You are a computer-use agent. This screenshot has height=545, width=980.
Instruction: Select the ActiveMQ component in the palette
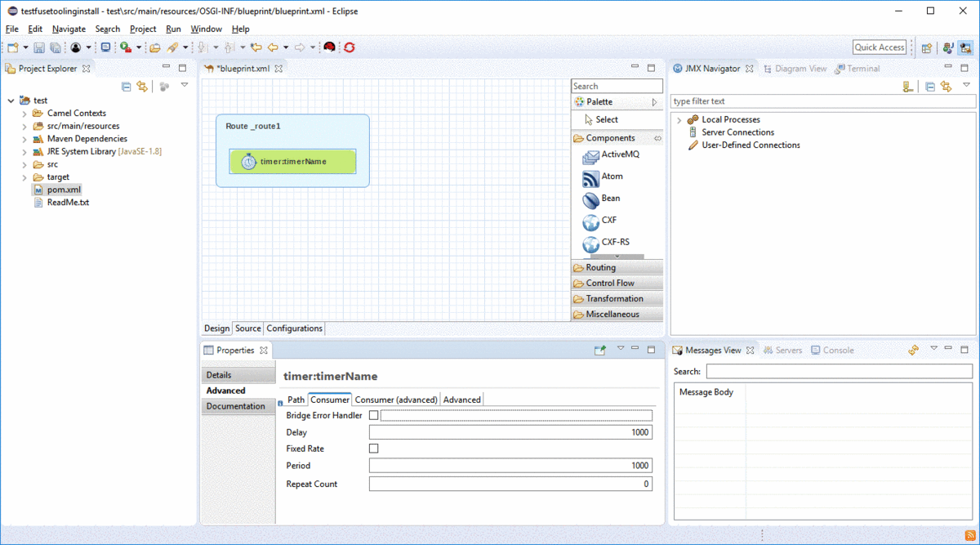[611, 154]
